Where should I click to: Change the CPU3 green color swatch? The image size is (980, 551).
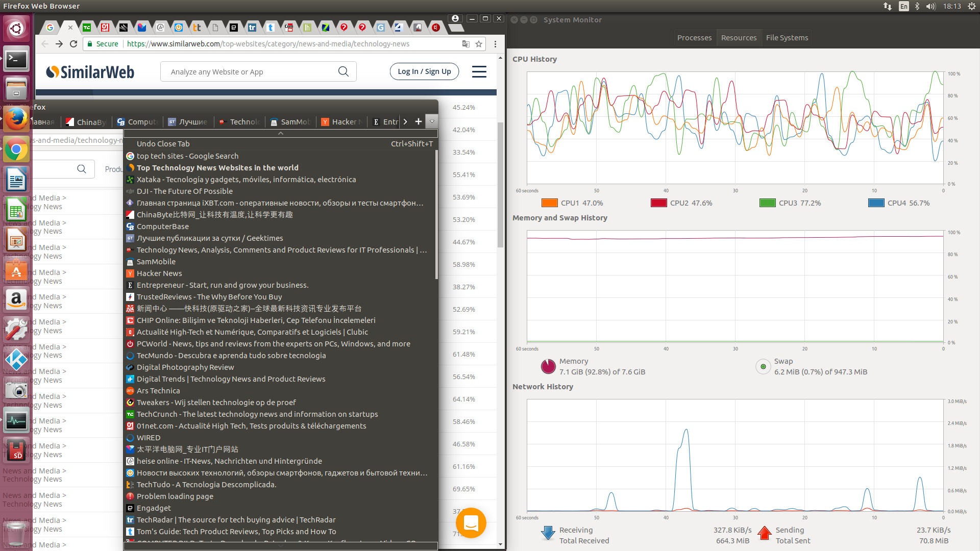tap(767, 203)
